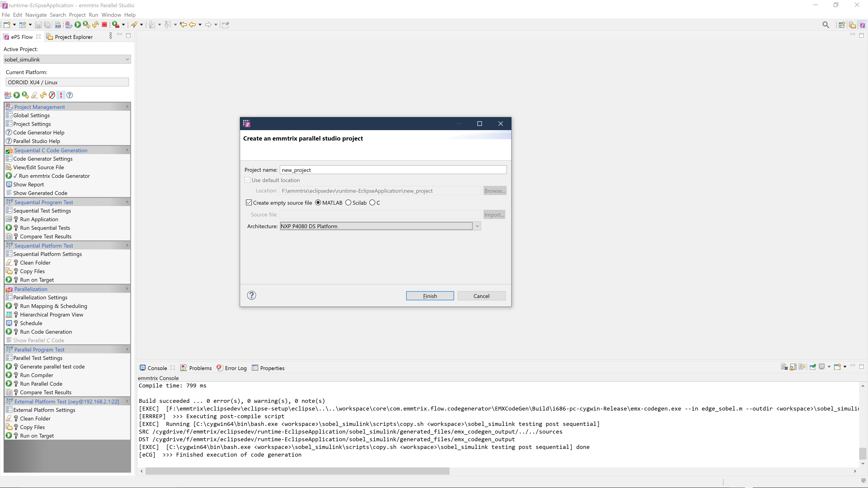Open the Architecture dropdown arrow
Image resolution: width=868 pixels, height=488 pixels.
click(477, 226)
